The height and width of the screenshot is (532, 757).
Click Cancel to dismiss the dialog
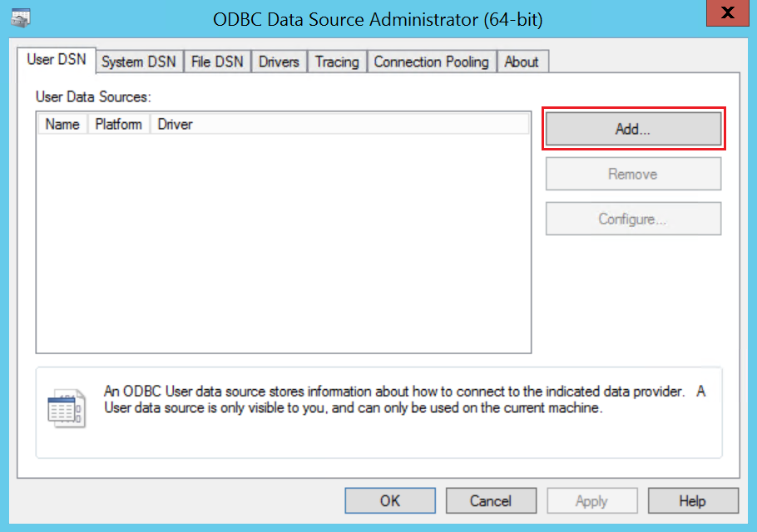click(x=490, y=500)
